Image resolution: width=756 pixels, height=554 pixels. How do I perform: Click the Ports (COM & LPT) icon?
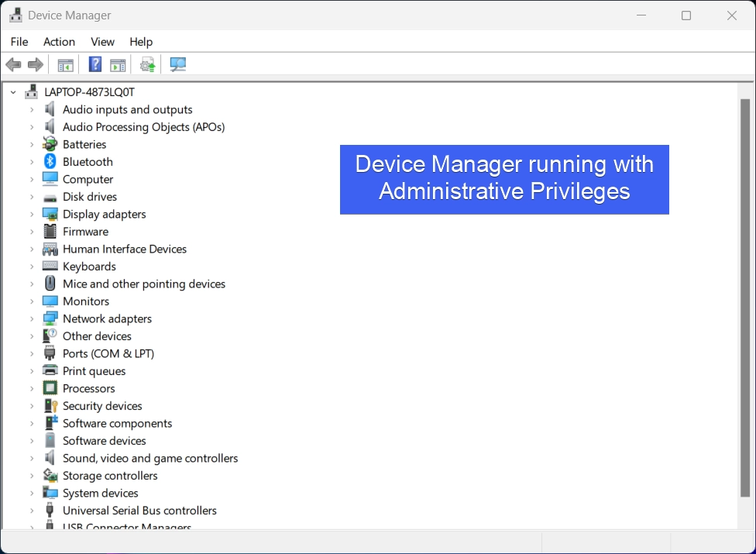point(49,353)
